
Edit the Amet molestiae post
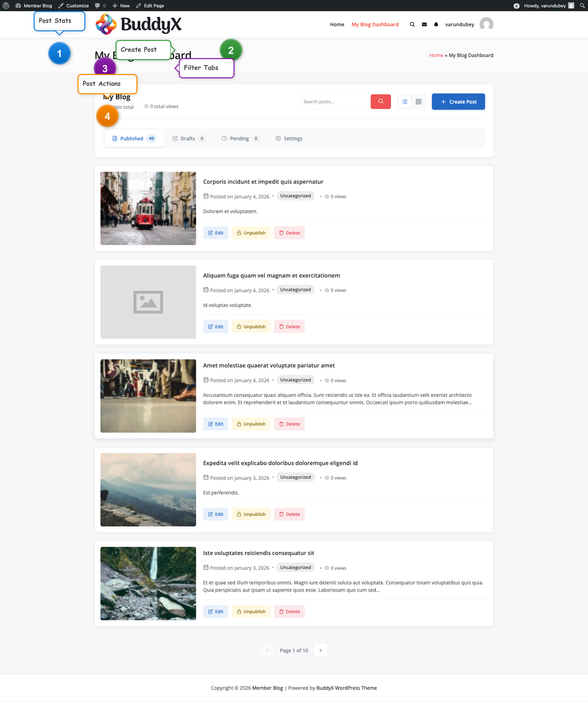pyautogui.click(x=216, y=424)
